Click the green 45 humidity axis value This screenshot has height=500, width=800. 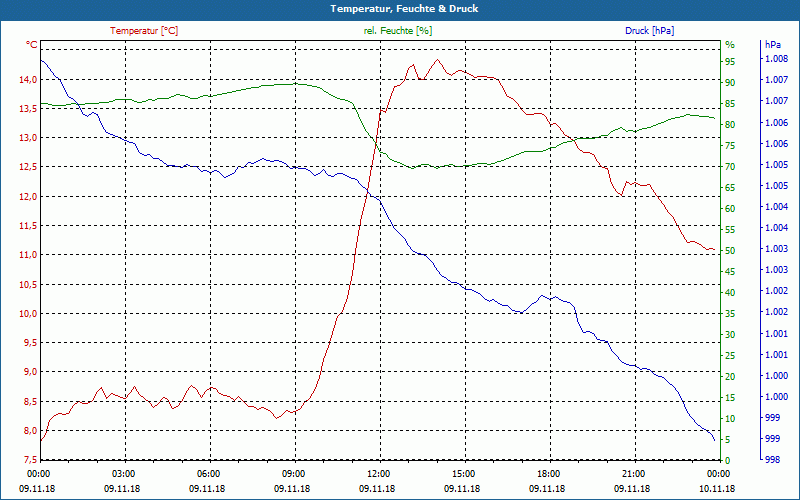click(730, 271)
